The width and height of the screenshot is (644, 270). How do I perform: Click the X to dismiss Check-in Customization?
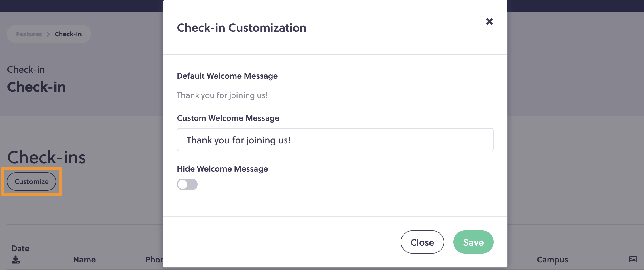(x=489, y=22)
